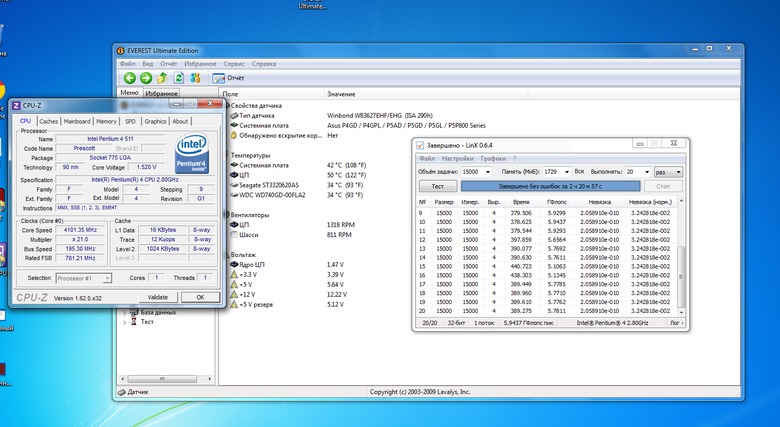Click the green Forward arrow in EVEREST toolbar
780x427 pixels.
click(x=146, y=77)
